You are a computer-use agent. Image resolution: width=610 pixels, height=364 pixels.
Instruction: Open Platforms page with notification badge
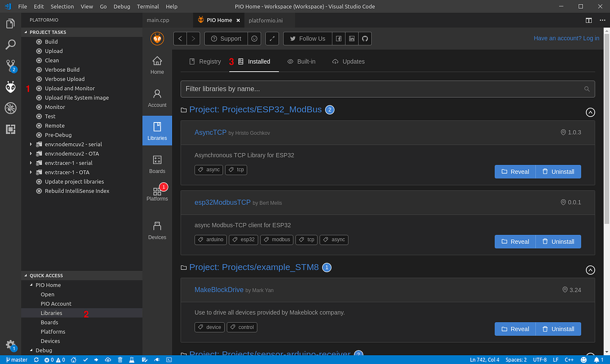pos(157,193)
